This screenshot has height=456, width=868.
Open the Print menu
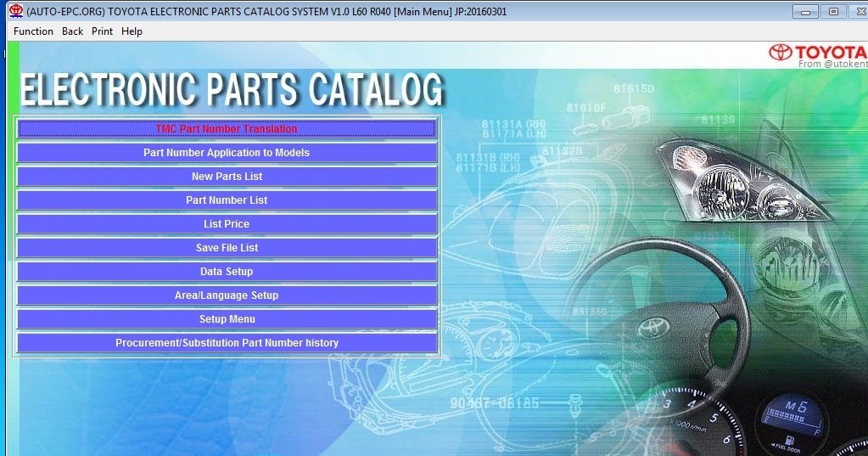click(102, 31)
